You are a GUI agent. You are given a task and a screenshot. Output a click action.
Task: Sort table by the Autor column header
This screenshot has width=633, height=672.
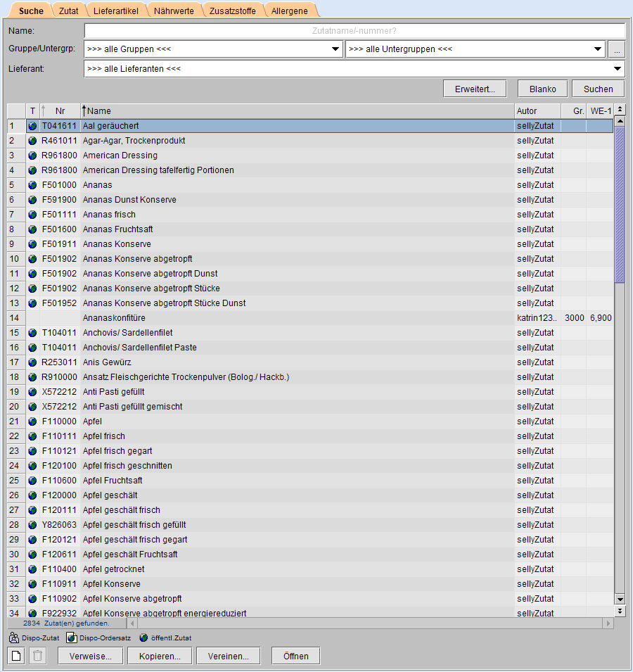537,110
